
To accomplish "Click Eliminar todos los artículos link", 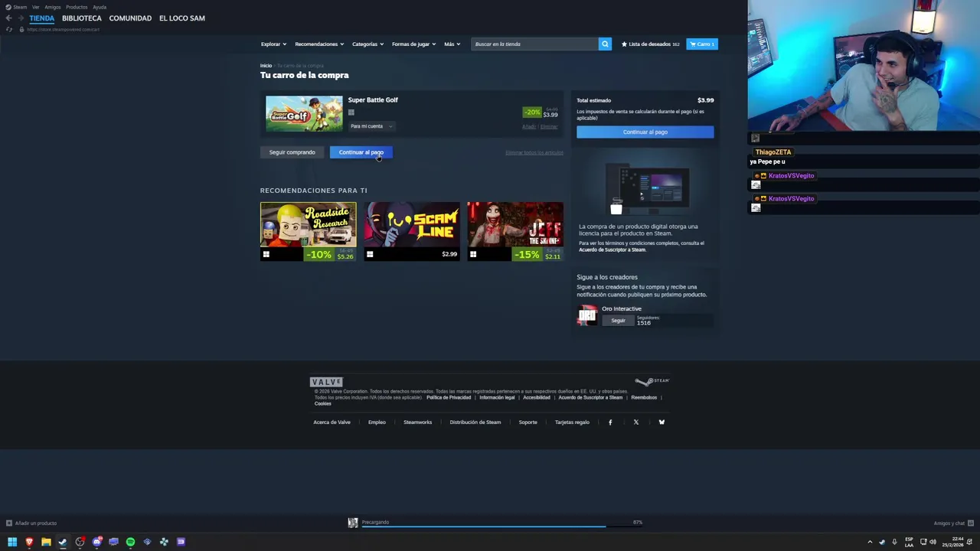I will point(534,152).
